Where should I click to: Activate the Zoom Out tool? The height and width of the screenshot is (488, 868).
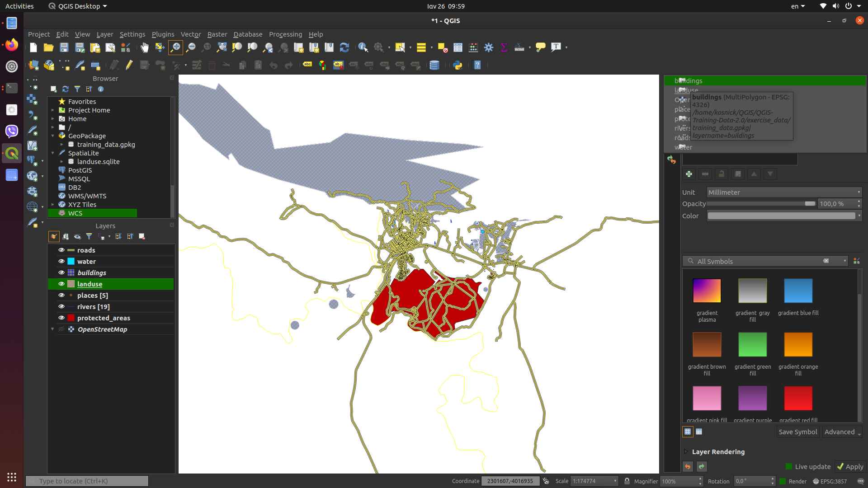(x=191, y=47)
